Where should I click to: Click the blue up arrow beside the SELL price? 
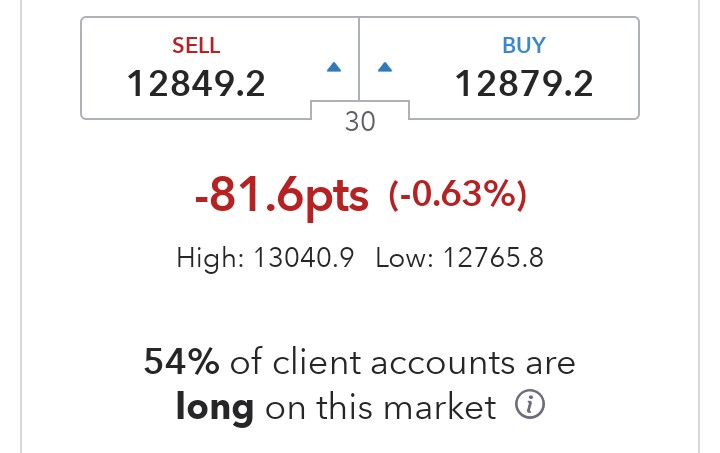[334, 67]
